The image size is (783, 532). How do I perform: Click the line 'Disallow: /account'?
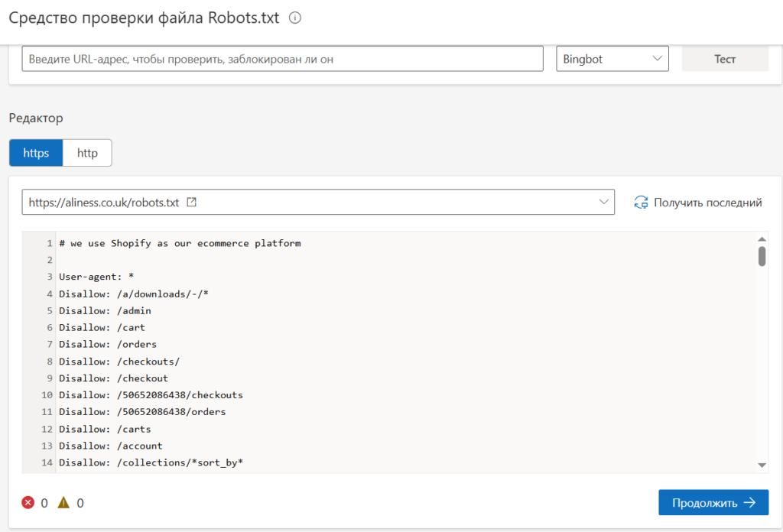(x=110, y=446)
